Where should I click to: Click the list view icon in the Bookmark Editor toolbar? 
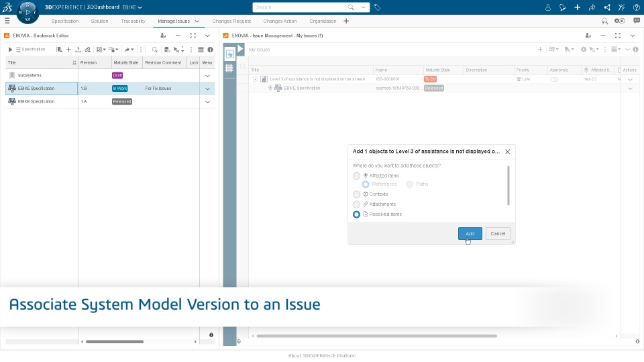click(x=201, y=50)
